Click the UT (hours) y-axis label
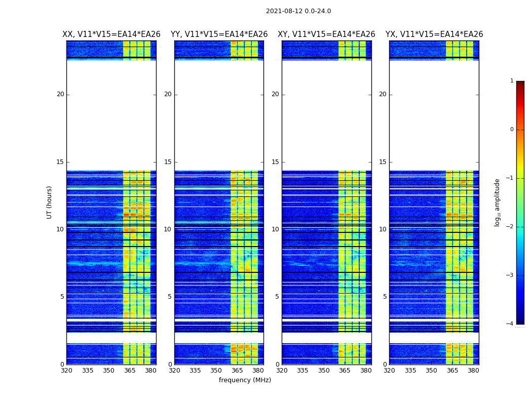This screenshot has height=405, width=532. coord(50,202)
